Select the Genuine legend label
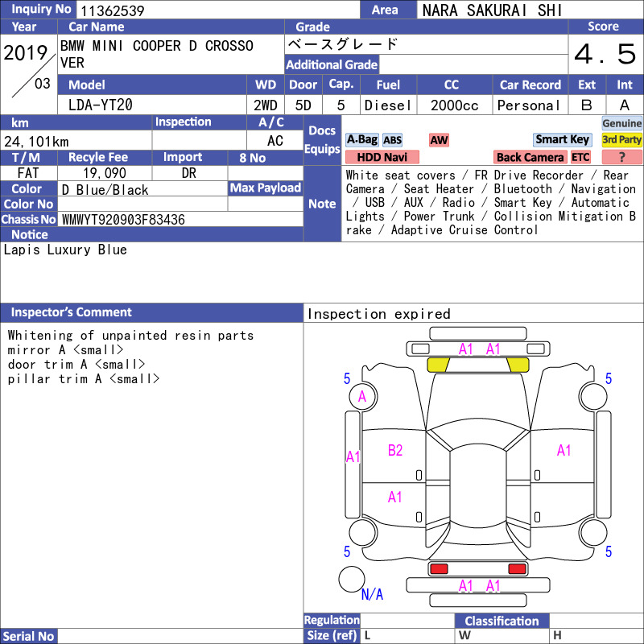644x644 pixels. (621, 123)
